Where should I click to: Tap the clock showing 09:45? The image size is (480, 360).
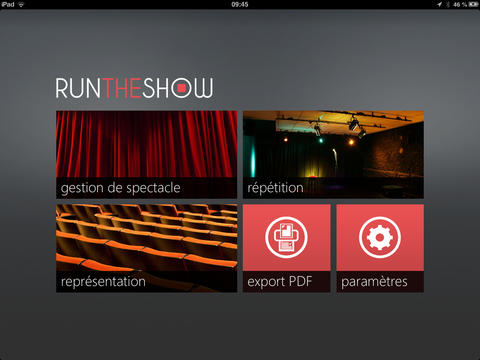(240, 4)
